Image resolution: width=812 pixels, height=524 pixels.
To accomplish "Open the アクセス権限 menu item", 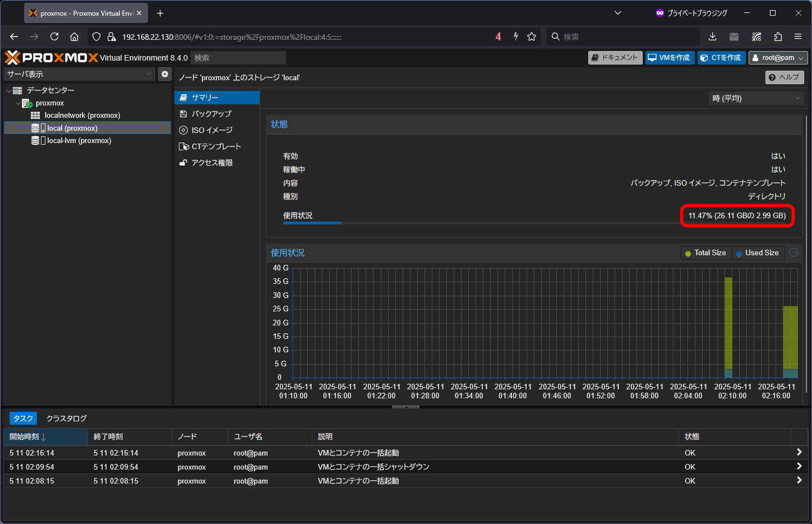I will [217, 163].
